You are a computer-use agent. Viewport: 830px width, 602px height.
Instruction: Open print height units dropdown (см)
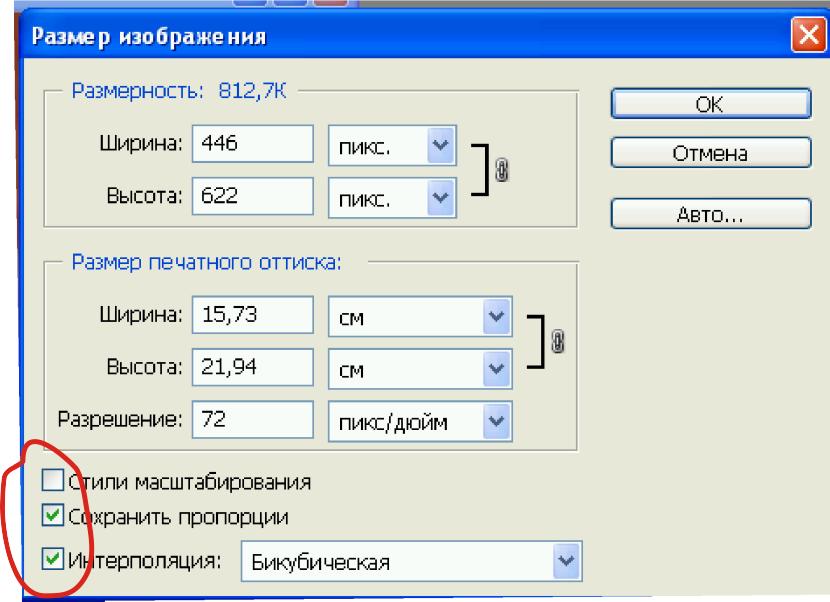coord(420,369)
